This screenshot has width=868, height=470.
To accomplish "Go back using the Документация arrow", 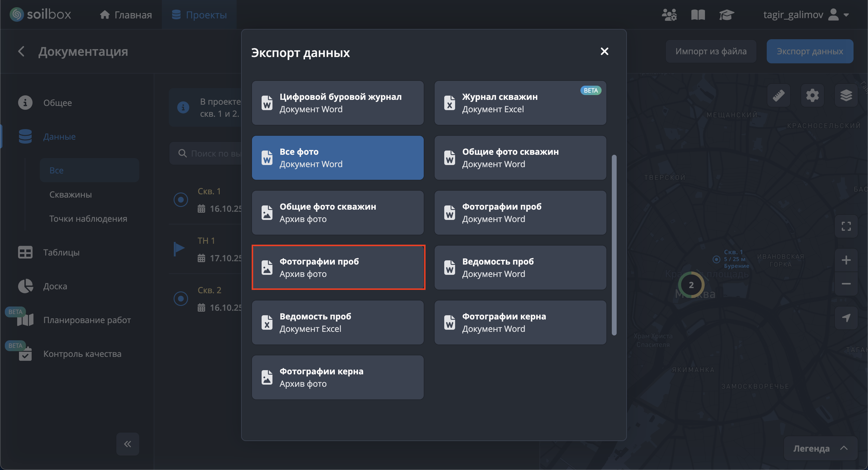I will (x=21, y=52).
